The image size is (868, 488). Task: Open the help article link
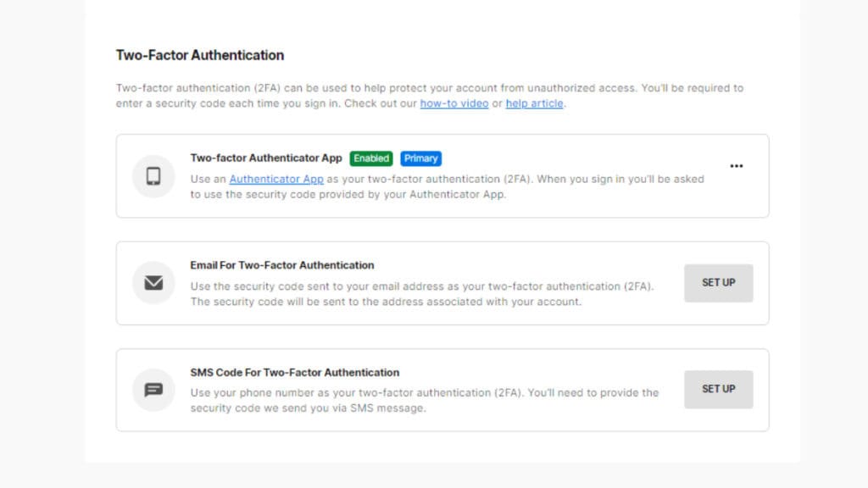click(534, 103)
